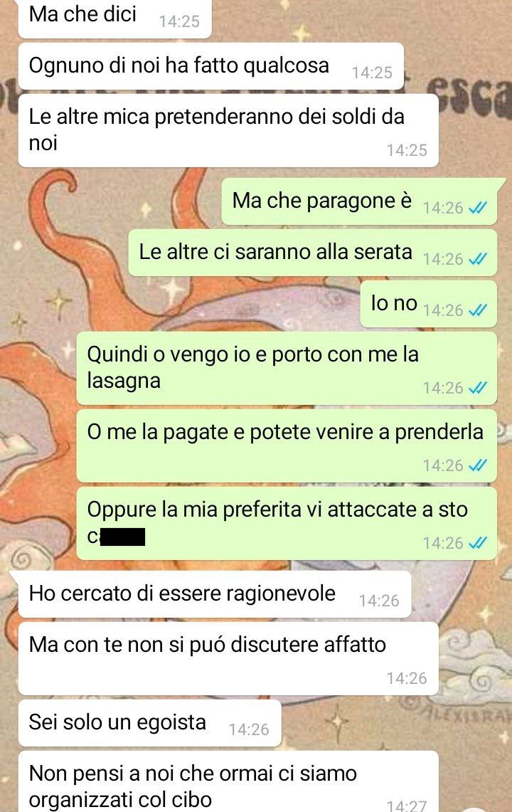This screenshot has width=512, height=812.
Task: Tap the 'Ma con te non si può discutere' bubble
Action: [x=228, y=658]
